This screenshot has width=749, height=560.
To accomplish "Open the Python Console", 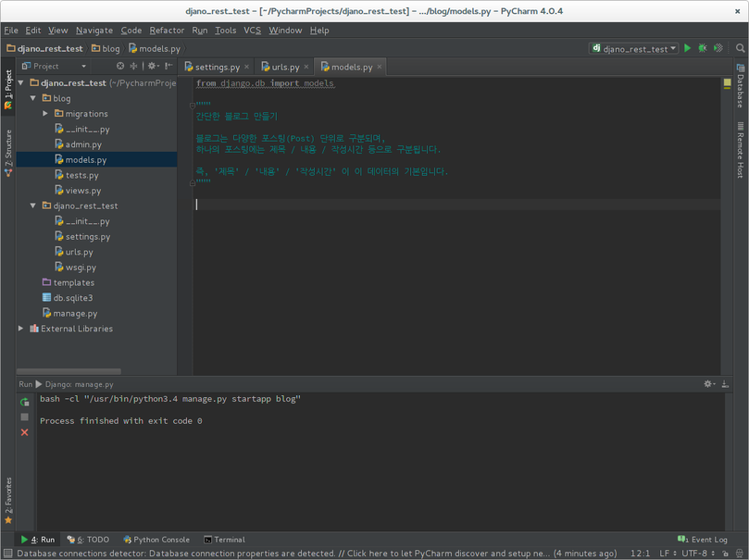I will (x=156, y=540).
